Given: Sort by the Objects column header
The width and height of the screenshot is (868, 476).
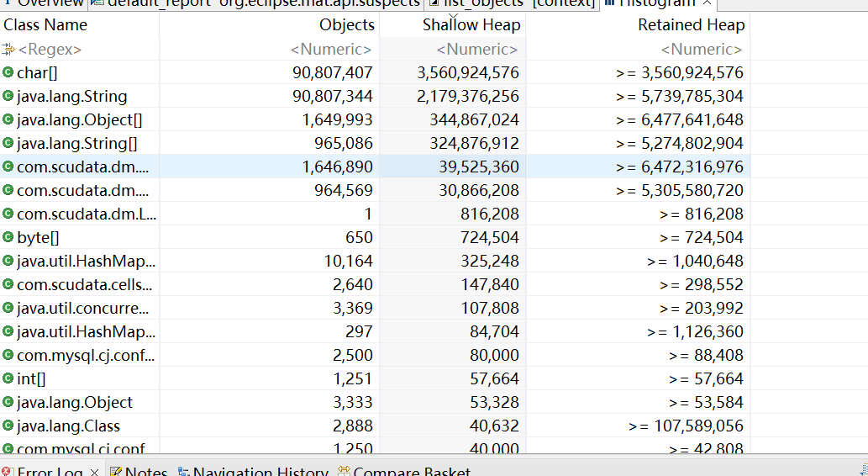Looking at the screenshot, I should click(346, 25).
